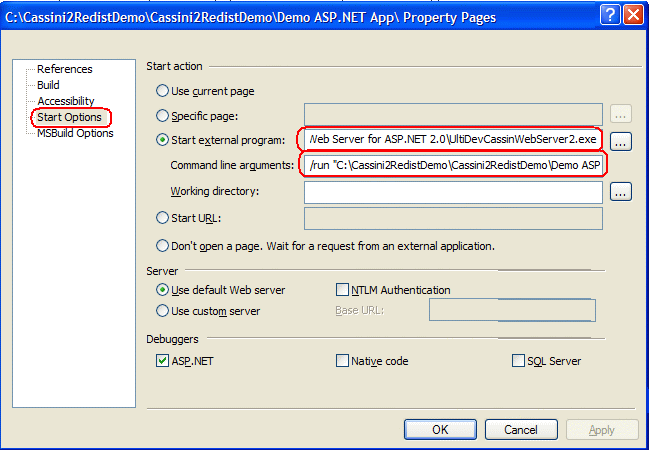Open the Accessibility property page
The height and width of the screenshot is (450, 649).
(x=65, y=101)
